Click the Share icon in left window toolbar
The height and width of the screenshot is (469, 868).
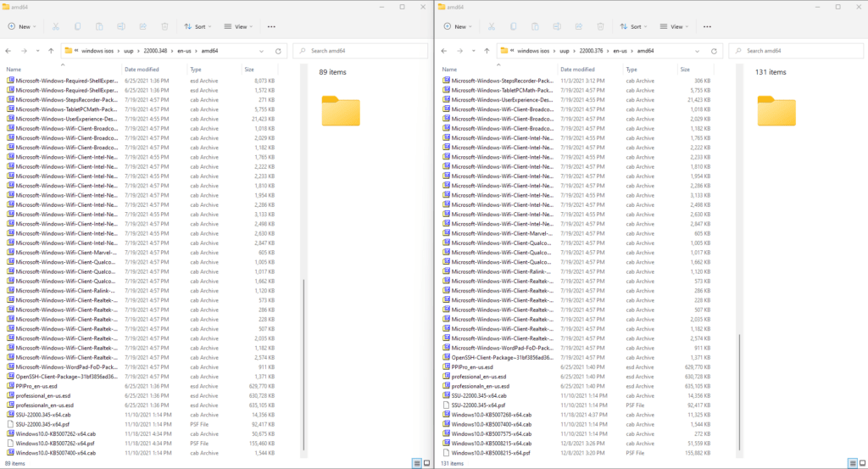pos(142,26)
